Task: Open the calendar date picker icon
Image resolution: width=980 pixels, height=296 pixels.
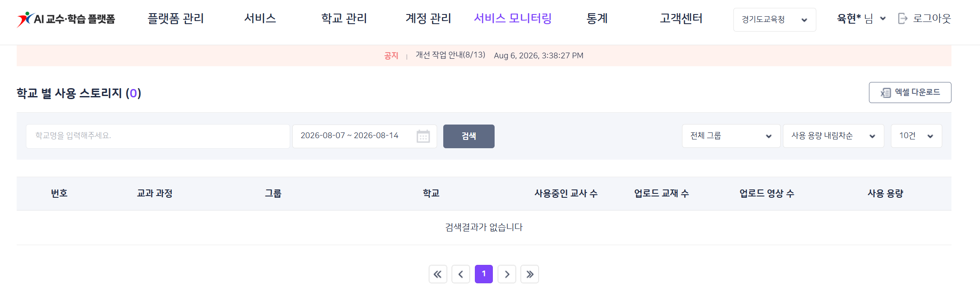Action: coord(423,136)
